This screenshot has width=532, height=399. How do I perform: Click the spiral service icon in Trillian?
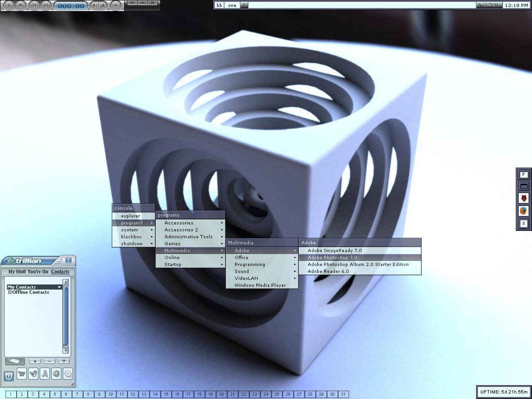pos(68,374)
